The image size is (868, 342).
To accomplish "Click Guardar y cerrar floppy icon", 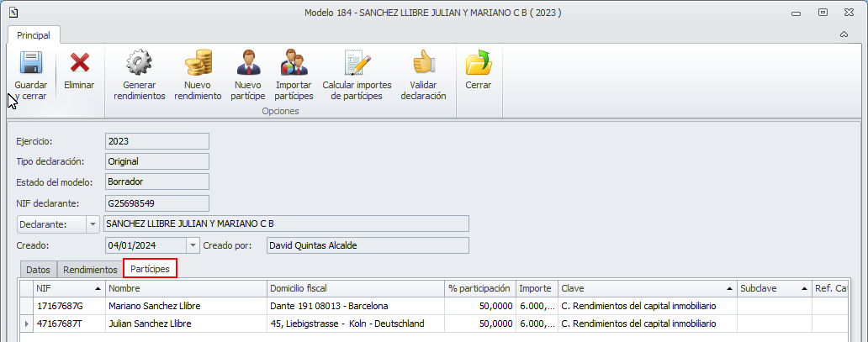I will click(31, 62).
